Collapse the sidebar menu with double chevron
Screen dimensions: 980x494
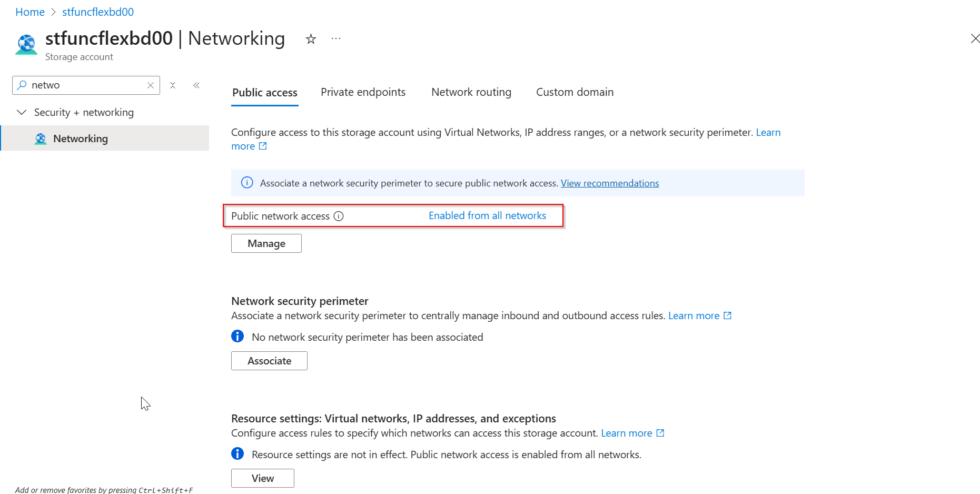pyautogui.click(x=196, y=85)
